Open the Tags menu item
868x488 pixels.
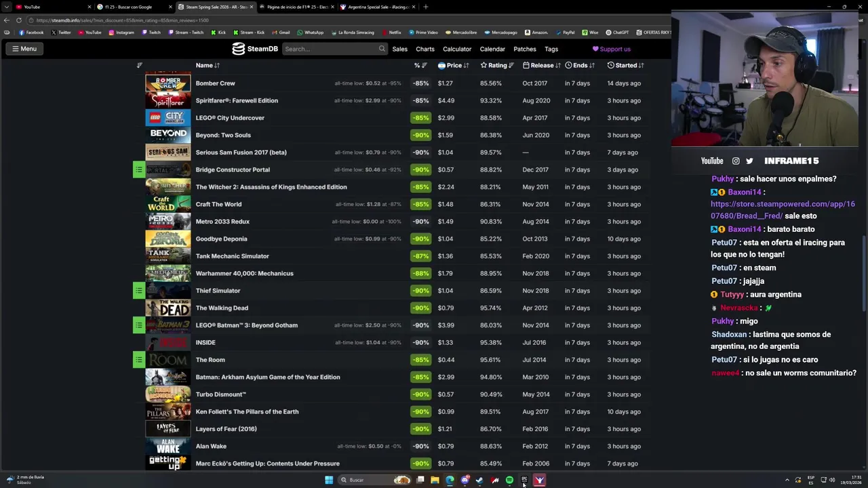[x=551, y=49]
